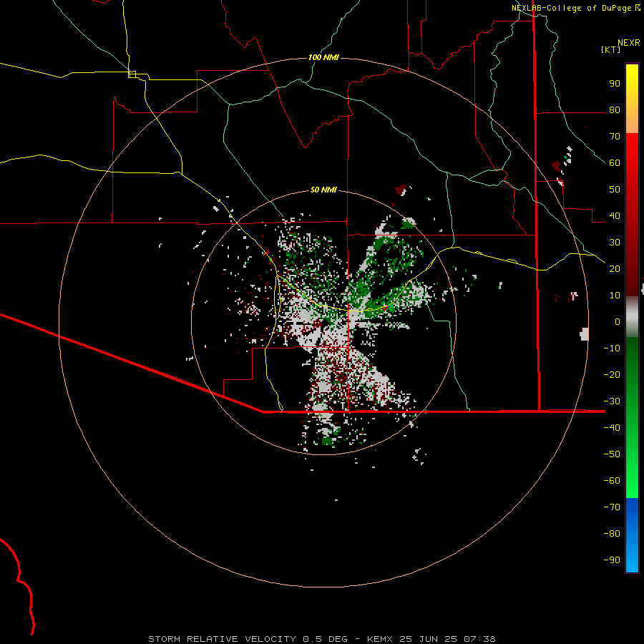This screenshot has width=644, height=644.
Task: Click the -10 value on the velocity scale
Action: click(x=612, y=348)
